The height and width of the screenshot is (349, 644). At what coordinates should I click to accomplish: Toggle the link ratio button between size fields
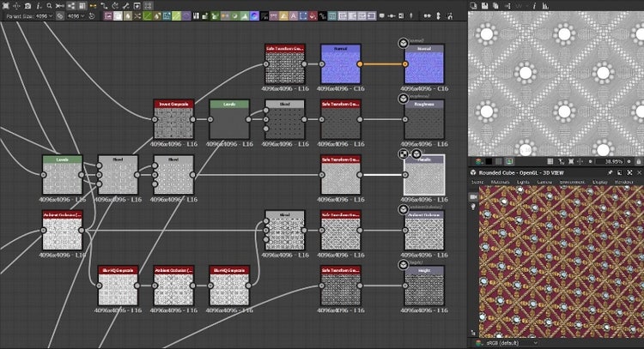pyautogui.click(x=59, y=16)
